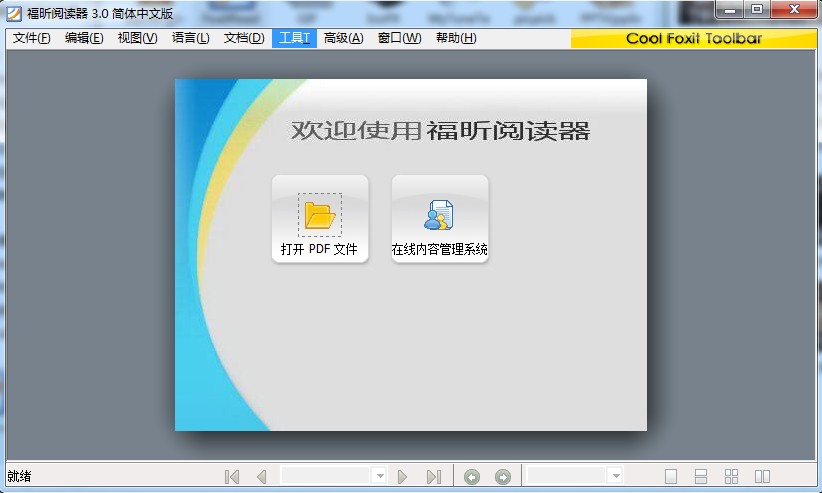Expand the page number dropdown arrow
The width and height of the screenshot is (822, 493).
coord(380,476)
